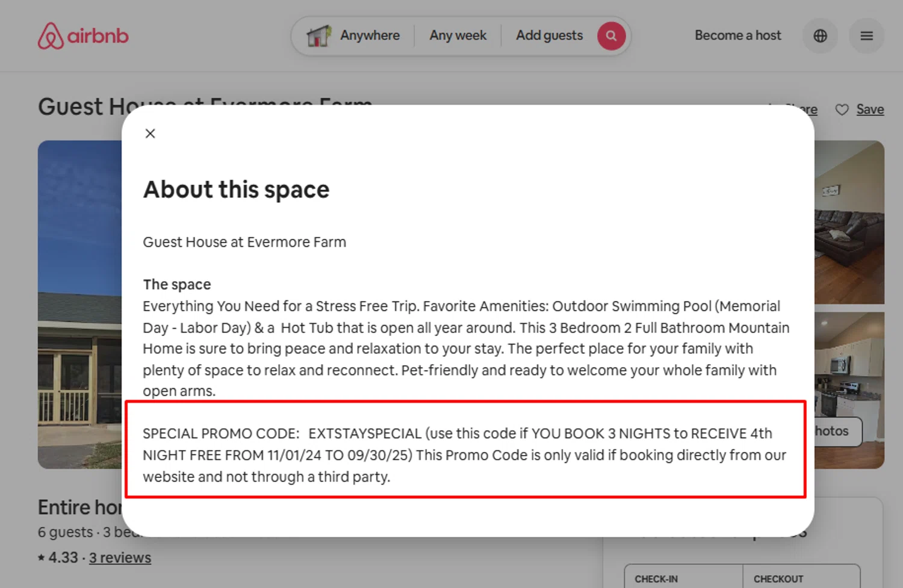Open the hamburger account menu
903x588 pixels.
click(866, 36)
